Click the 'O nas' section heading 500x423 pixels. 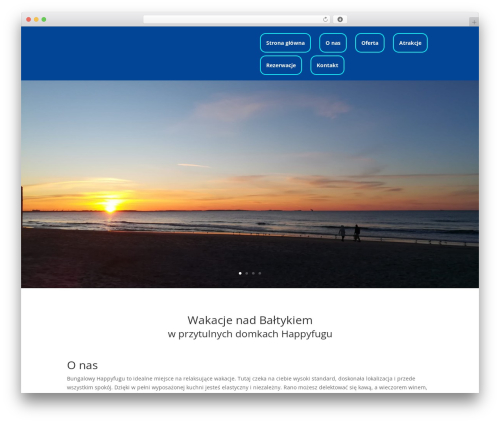(x=82, y=365)
